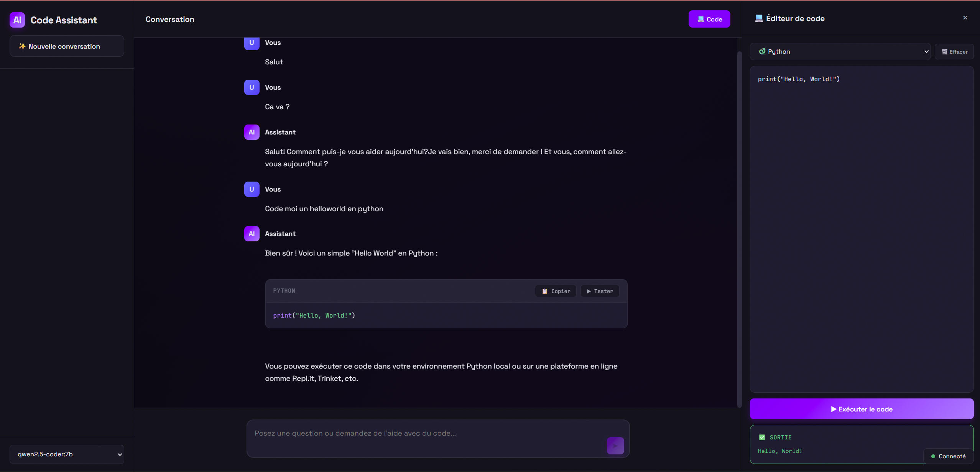Click the green SORTIE check icon
This screenshot has height=472, width=980.
click(x=762, y=437)
